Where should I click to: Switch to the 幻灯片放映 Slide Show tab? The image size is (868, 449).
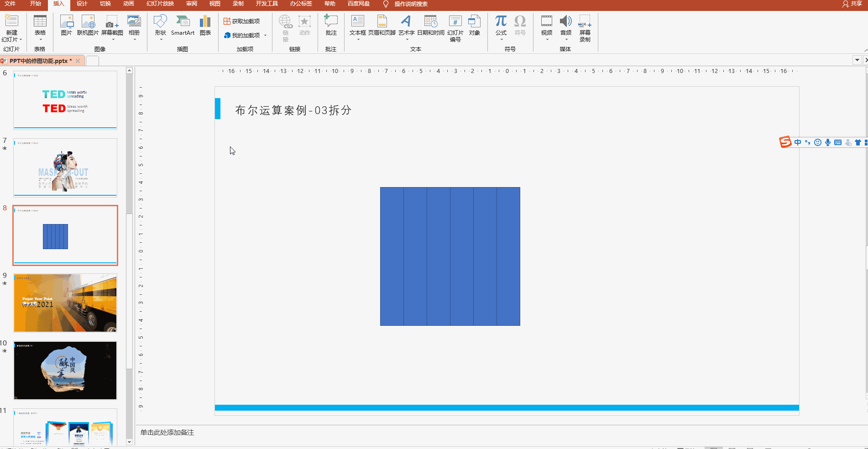coord(160,4)
